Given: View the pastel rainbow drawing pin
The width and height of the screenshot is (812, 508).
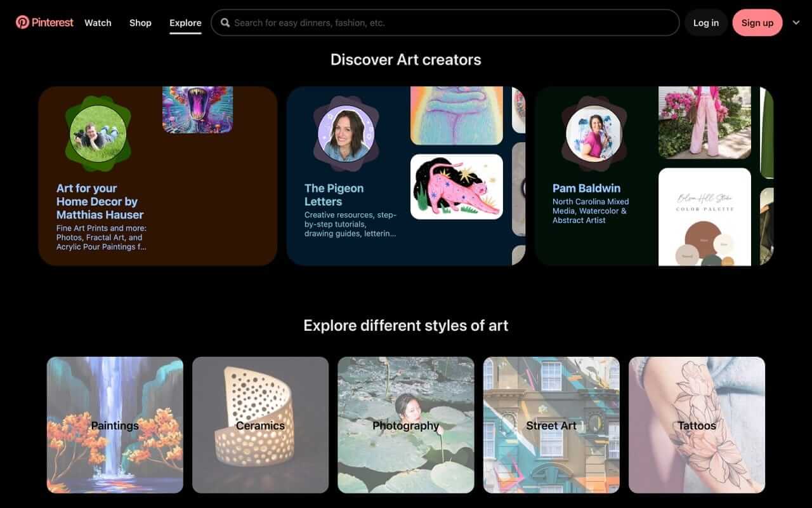Looking at the screenshot, I should click(x=457, y=116).
